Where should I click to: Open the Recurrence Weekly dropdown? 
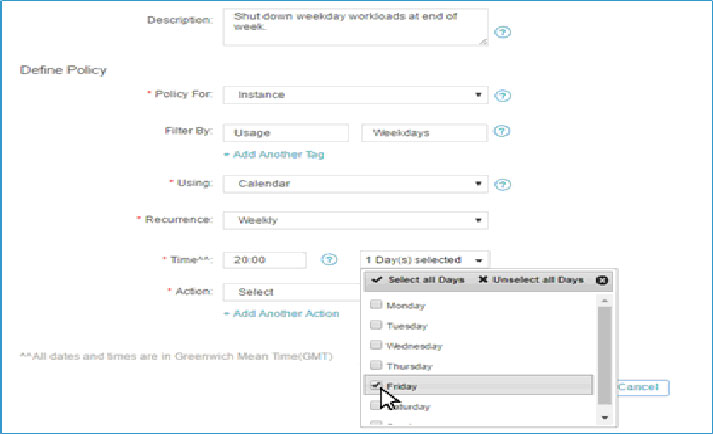356,220
